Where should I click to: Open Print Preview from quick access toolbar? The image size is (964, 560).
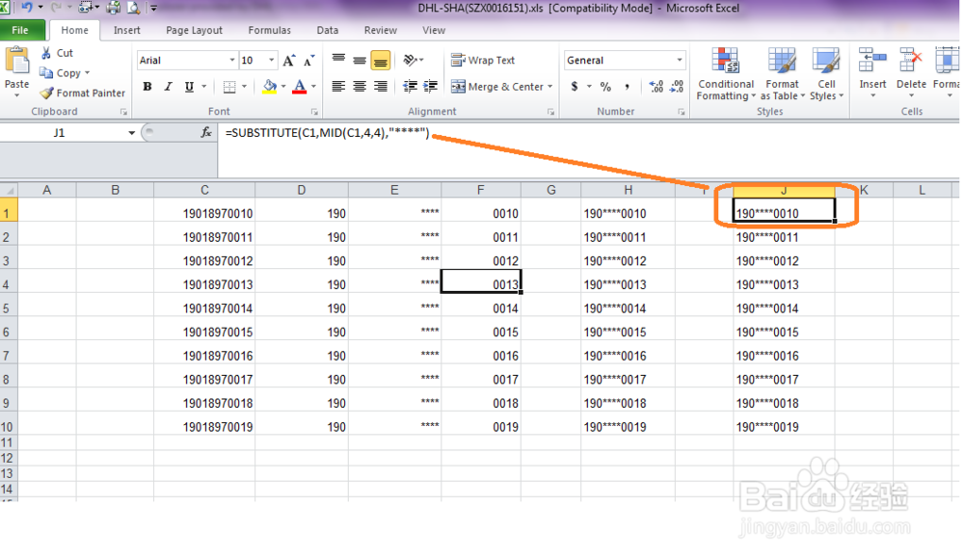tap(133, 8)
